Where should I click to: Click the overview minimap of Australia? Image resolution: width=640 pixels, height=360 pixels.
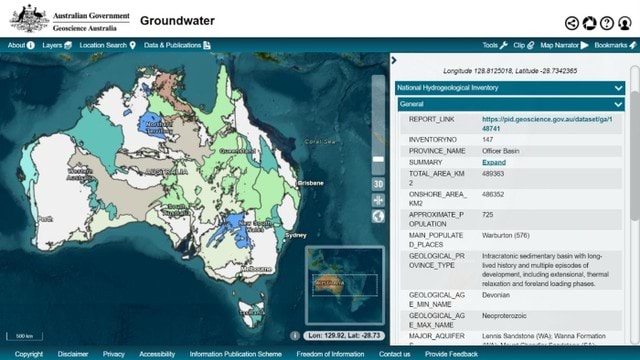pos(344,285)
